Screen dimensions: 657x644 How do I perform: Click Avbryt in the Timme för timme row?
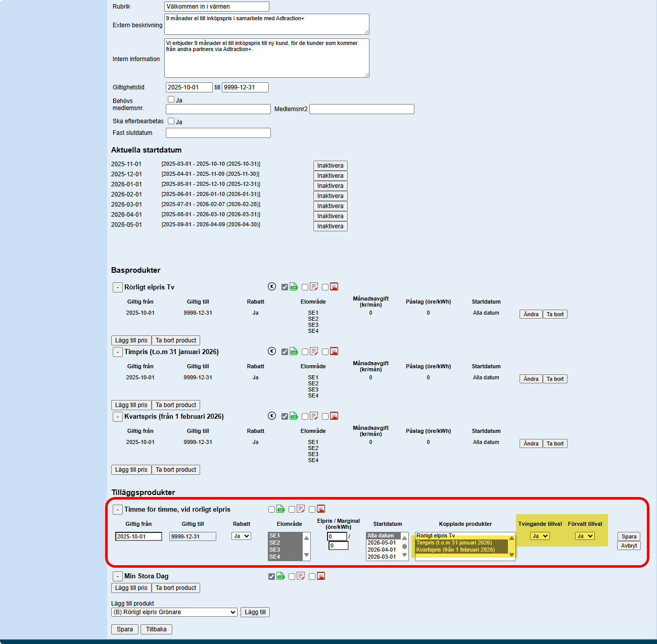pyautogui.click(x=629, y=546)
